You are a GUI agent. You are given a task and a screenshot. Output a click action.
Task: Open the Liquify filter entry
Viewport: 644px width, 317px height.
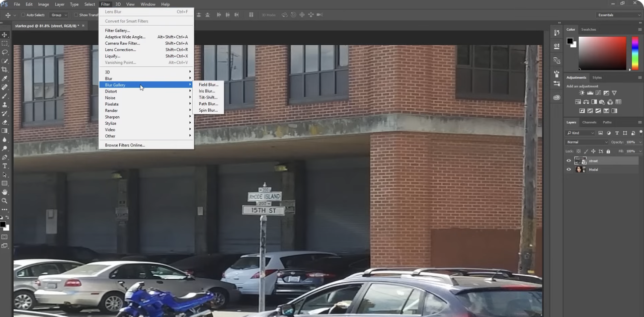(x=146, y=56)
